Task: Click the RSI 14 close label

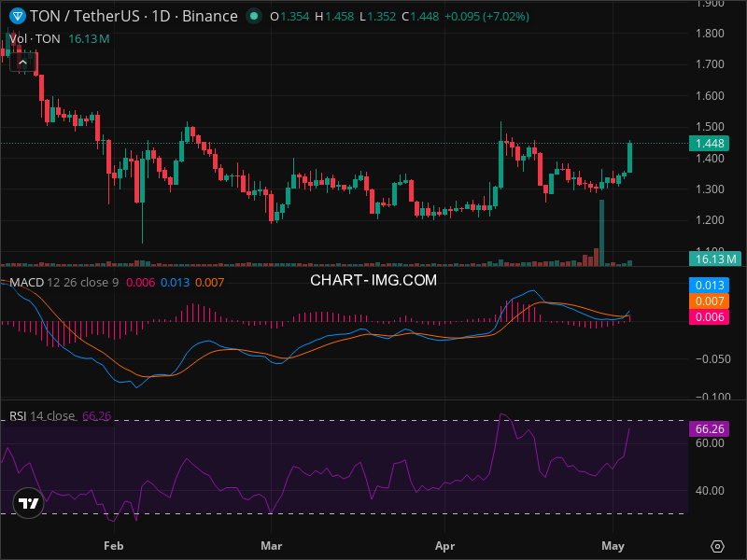Action: coord(42,415)
